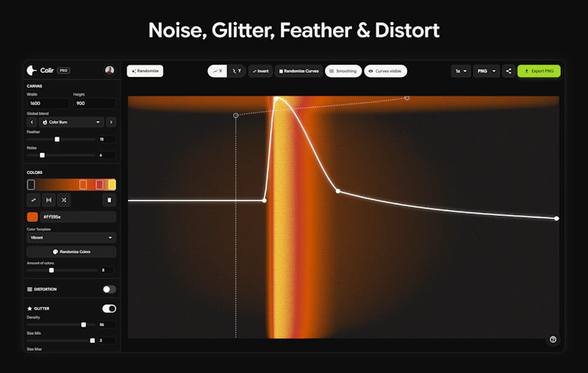Click Export PNG button
The height and width of the screenshot is (373, 588).
click(x=539, y=71)
